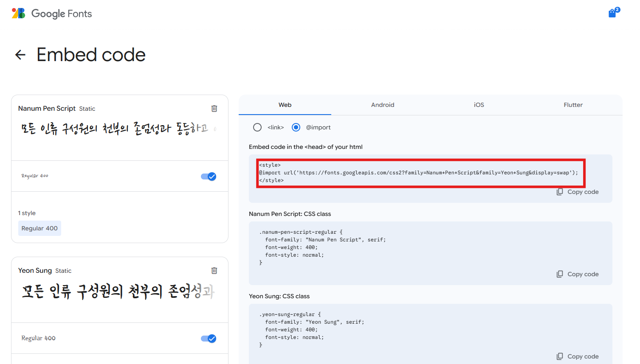Remove Nanum Pen Script with trash icon
Screen dimensions: 640x364
click(214, 109)
